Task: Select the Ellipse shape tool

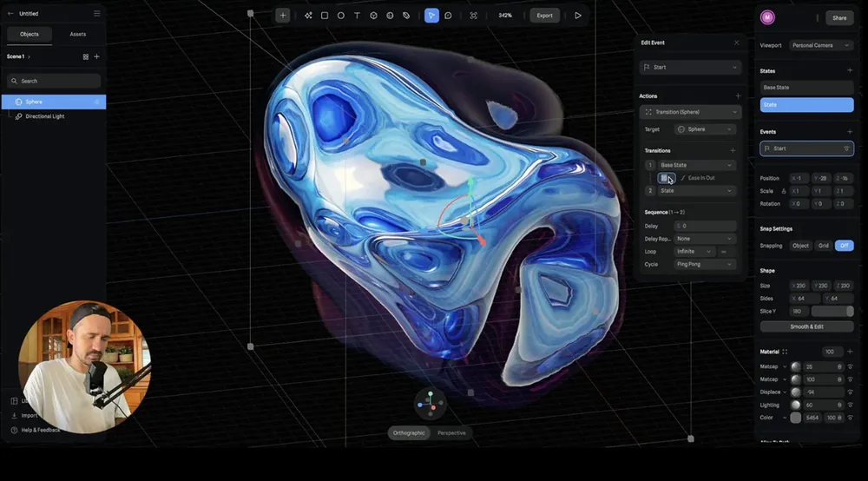Action: [341, 16]
